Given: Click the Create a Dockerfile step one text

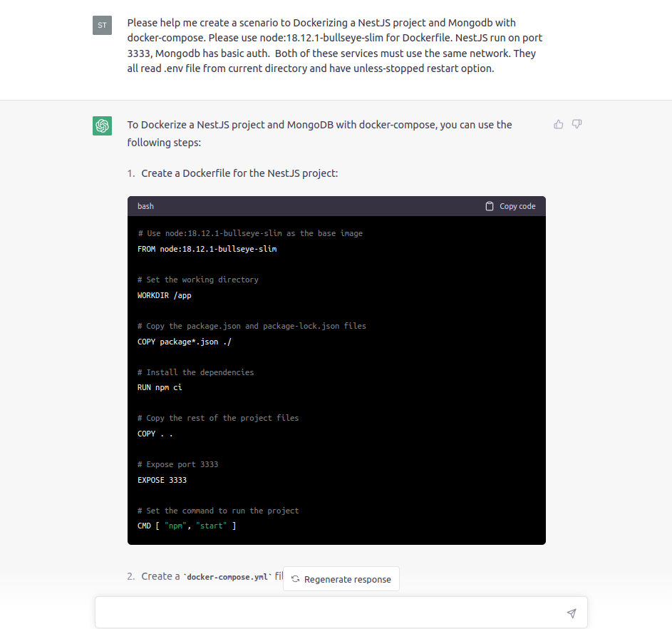Looking at the screenshot, I should click(x=239, y=173).
